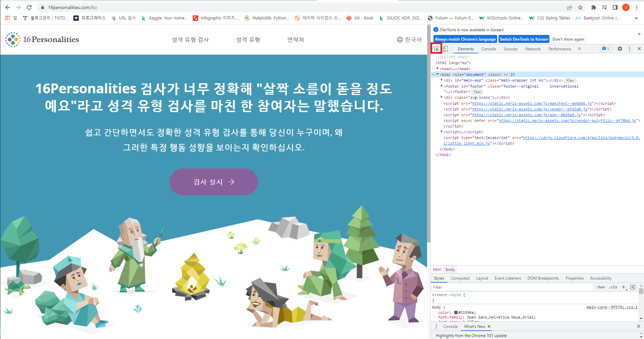Switch to the Performance tab

pyautogui.click(x=560, y=49)
